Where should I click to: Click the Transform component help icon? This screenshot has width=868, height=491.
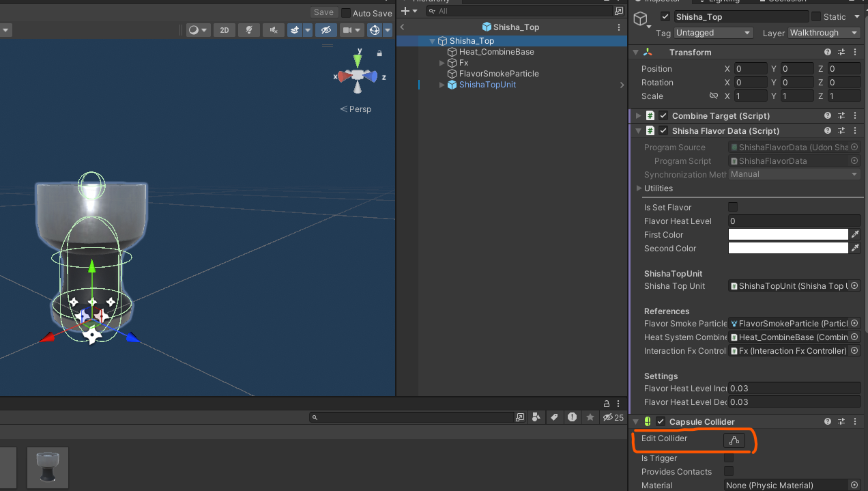pos(828,53)
